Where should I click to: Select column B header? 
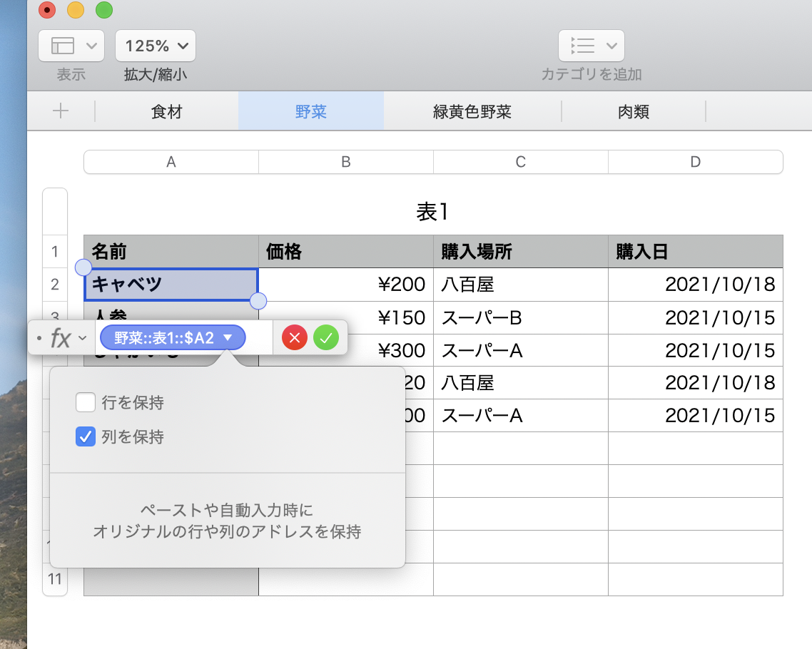click(x=345, y=162)
